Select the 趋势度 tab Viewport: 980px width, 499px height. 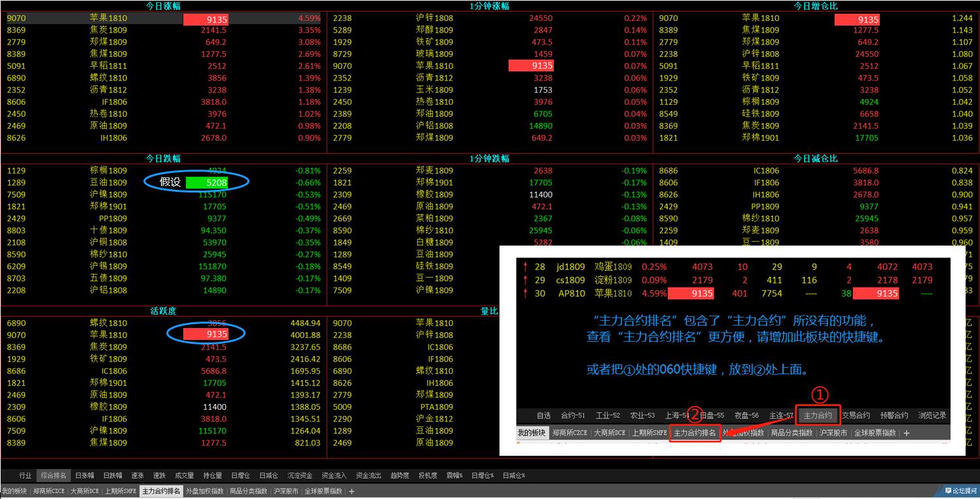tap(400, 475)
